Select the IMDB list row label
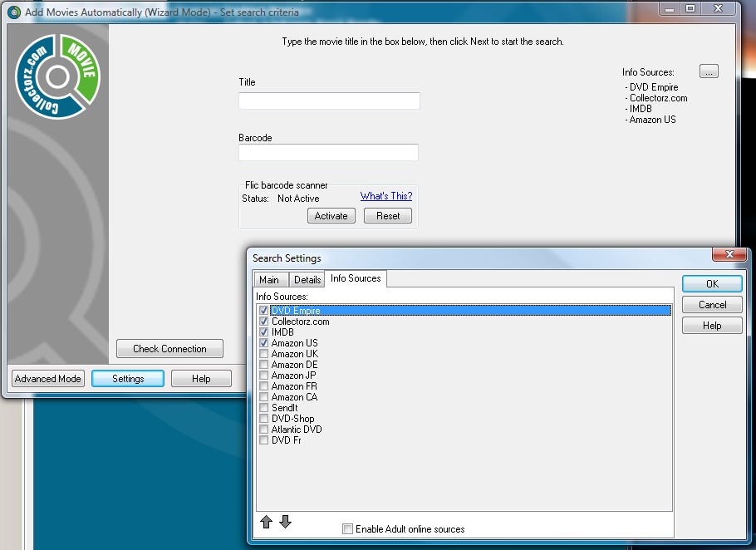756x550 pixels. point(282,331)
